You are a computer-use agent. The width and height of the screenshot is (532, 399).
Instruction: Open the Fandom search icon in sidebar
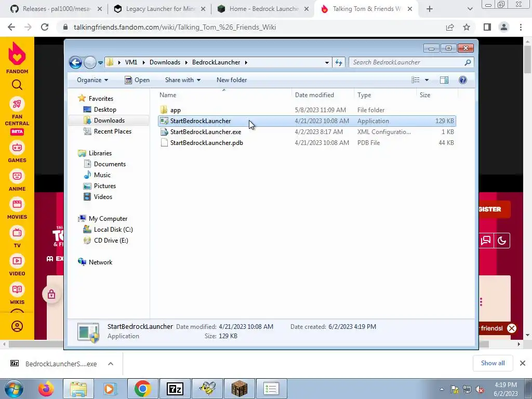point(17,85)
